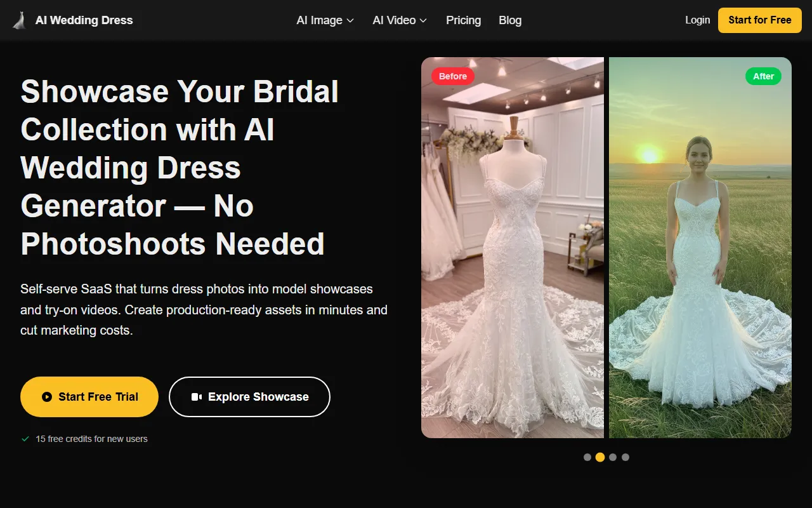Expand the AI Video dropdown menu
The image size is (812, 508).
[400, 20]
